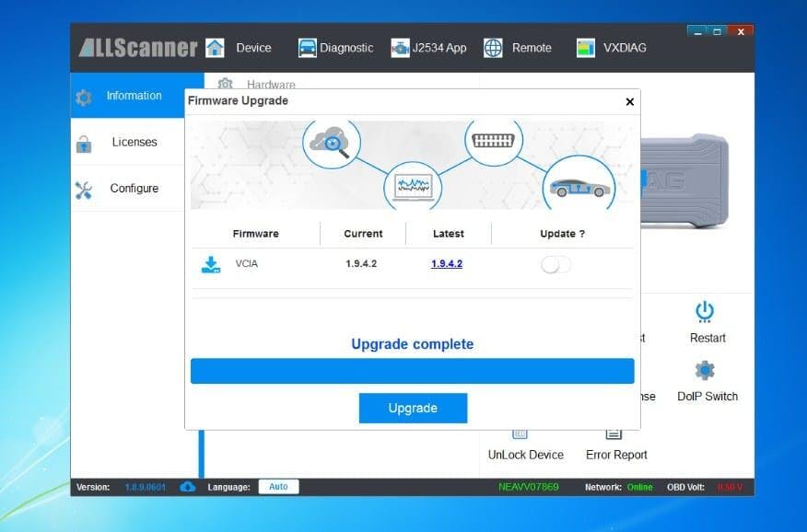Close the Firmware Upgrade dialog
The width and height of the screenshot is (807, 532).
click(x=629, y=102)
